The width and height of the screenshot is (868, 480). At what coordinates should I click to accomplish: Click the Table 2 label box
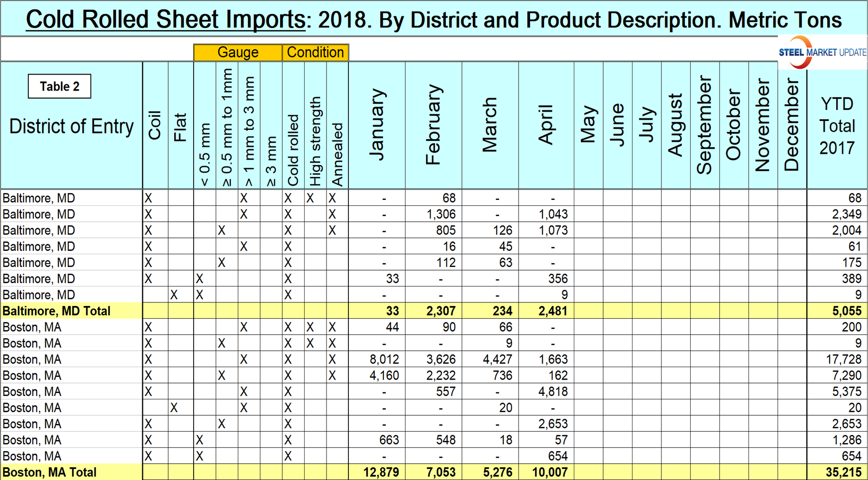(x=59, y=87)
